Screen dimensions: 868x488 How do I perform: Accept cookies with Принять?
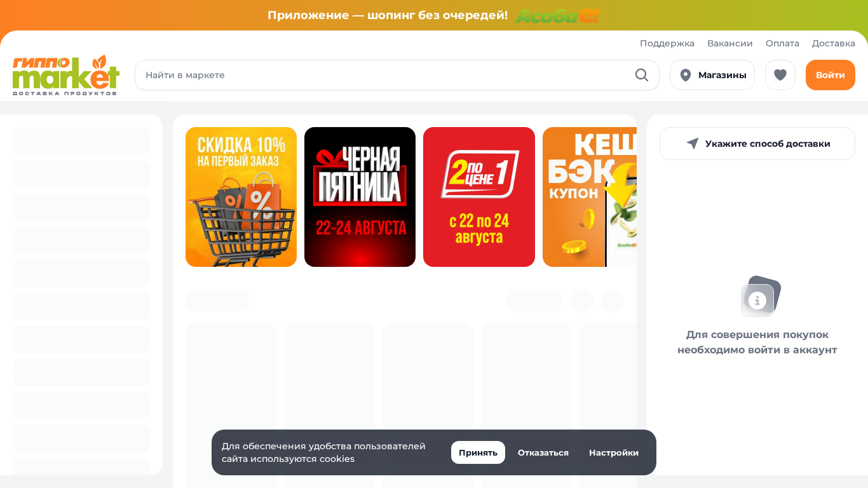click(x=478, y=452)
